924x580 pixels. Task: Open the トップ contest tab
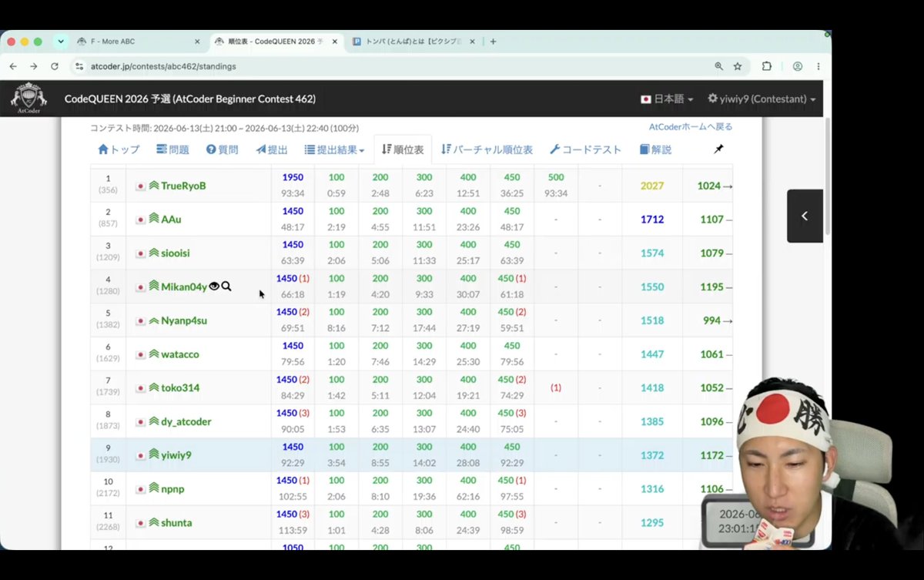tap(119, 149)
